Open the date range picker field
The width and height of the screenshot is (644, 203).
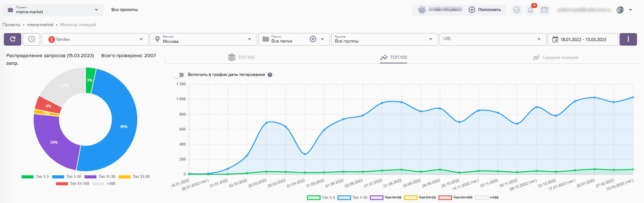click(583, 39)
